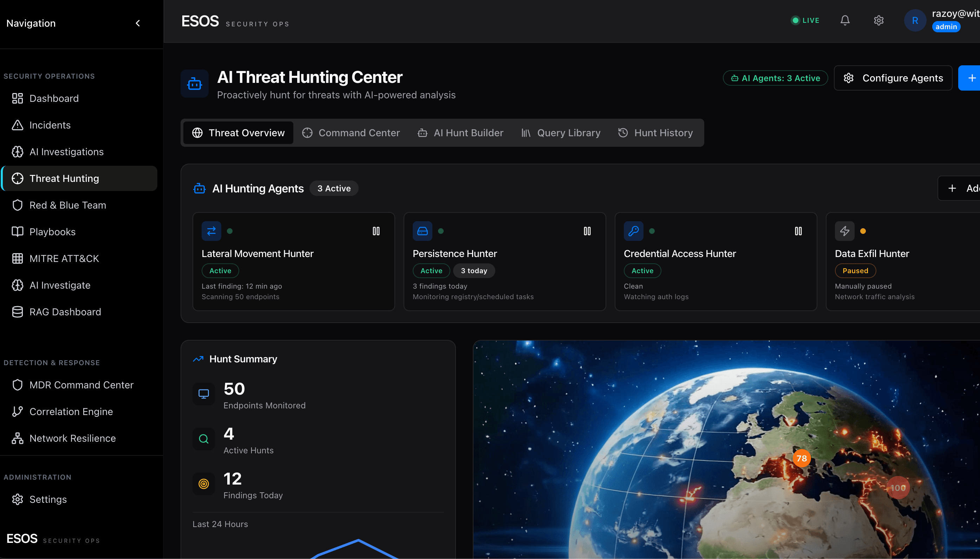
Task: Select the Threat Overview tab
Action: click(239, 133)
